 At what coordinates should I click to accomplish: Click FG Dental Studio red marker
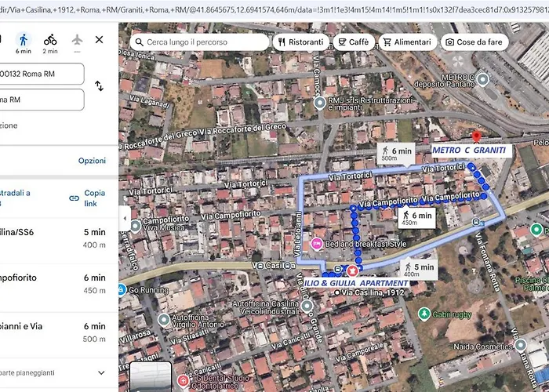[183, 380]
